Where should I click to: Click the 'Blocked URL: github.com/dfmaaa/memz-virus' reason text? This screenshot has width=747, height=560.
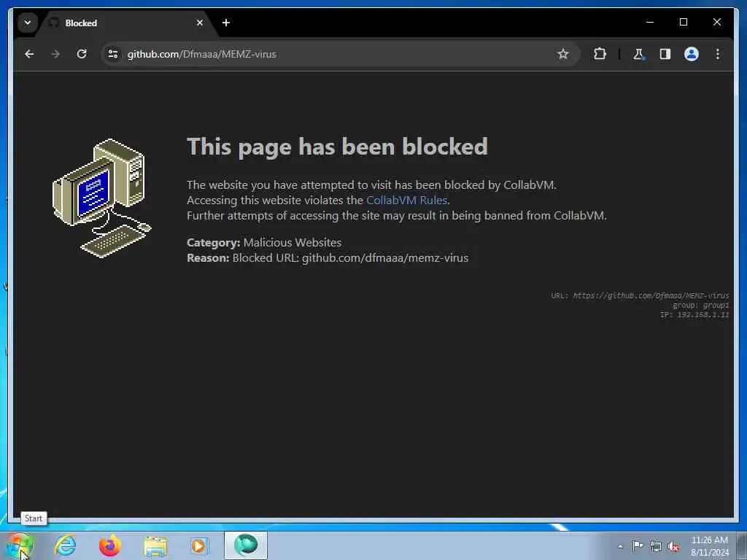click(350, 258)
